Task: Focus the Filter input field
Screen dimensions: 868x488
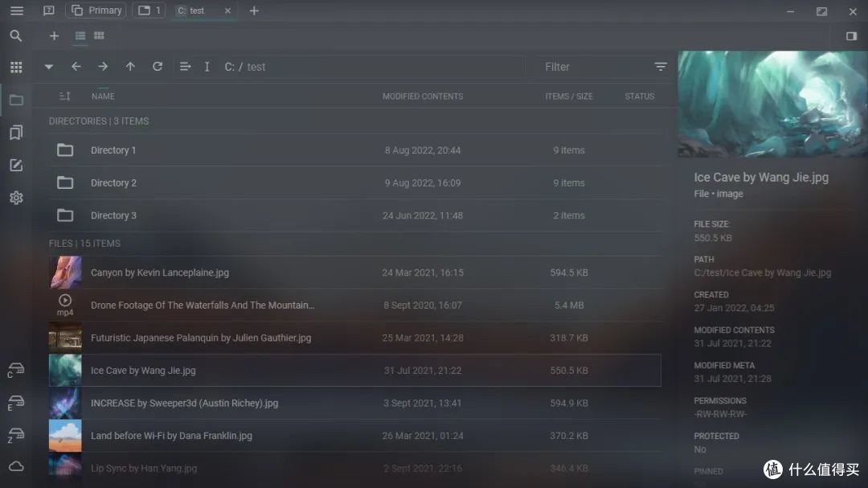Action: pyautogui.click(x=592, y=67)
